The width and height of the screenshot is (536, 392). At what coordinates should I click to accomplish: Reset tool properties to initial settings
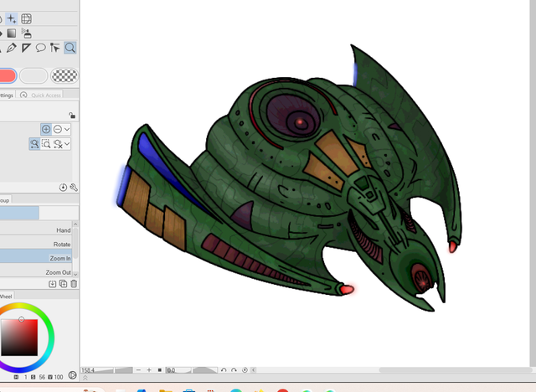63,188
